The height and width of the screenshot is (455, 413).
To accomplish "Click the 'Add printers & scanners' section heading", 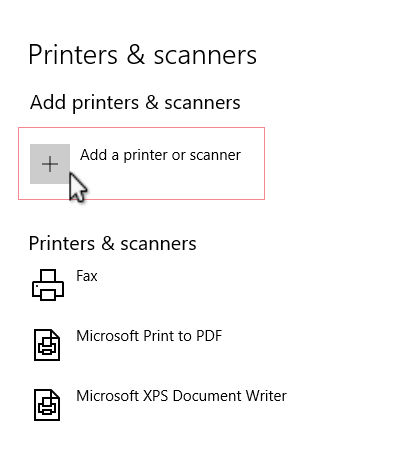I will point(135,102).
